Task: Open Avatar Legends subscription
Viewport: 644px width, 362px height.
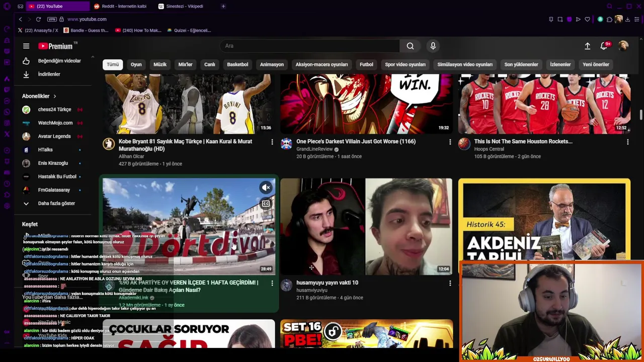Action: [x=52, y=136]
